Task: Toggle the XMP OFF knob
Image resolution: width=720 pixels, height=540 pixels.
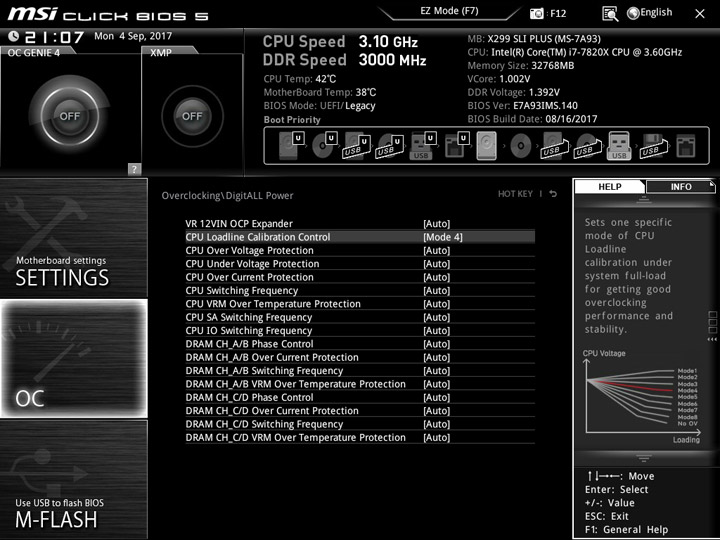Action: (x=192, y=116)
